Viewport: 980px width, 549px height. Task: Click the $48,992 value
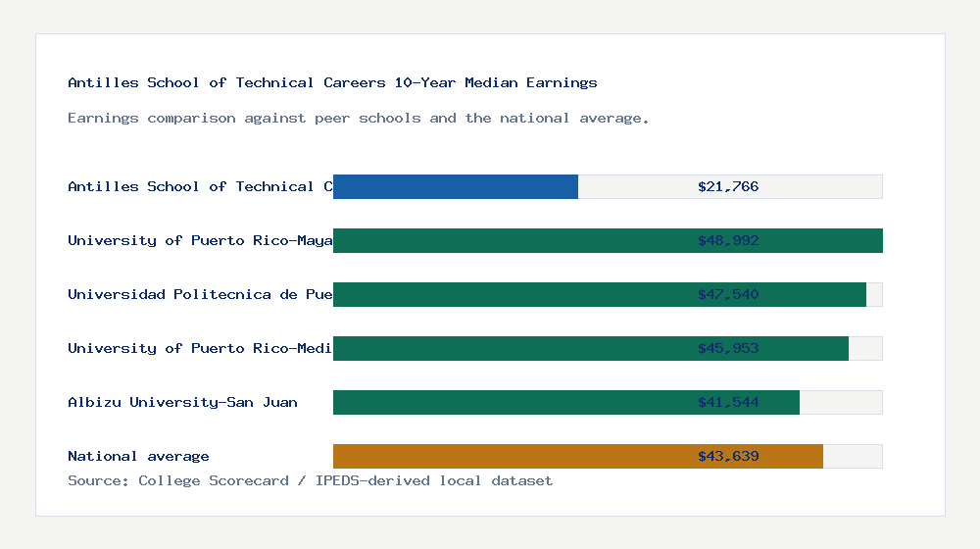click(x=728, y=240)
